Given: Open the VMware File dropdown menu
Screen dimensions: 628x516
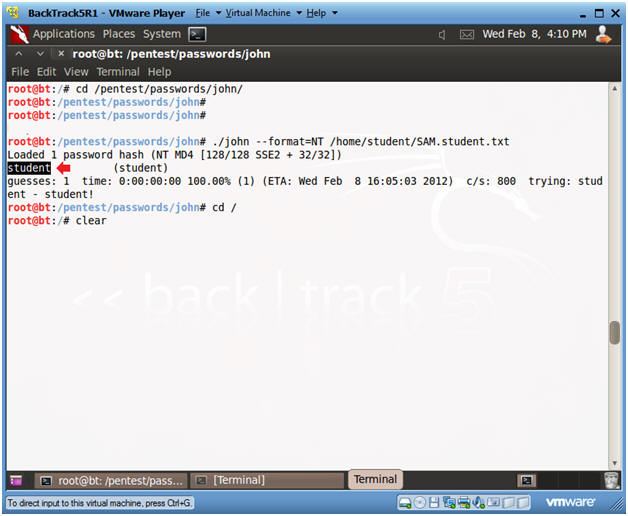Looking at the screenshot, I should point(208,13).
